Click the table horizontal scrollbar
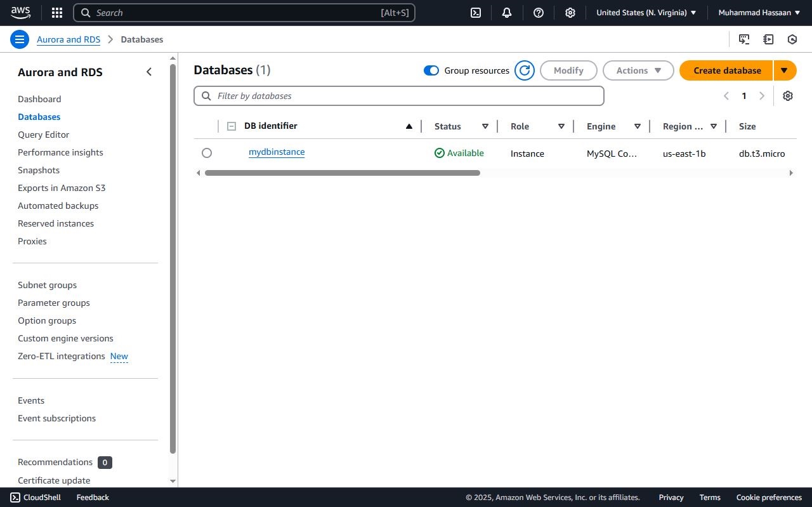The image size is (812, 507). 343,173
